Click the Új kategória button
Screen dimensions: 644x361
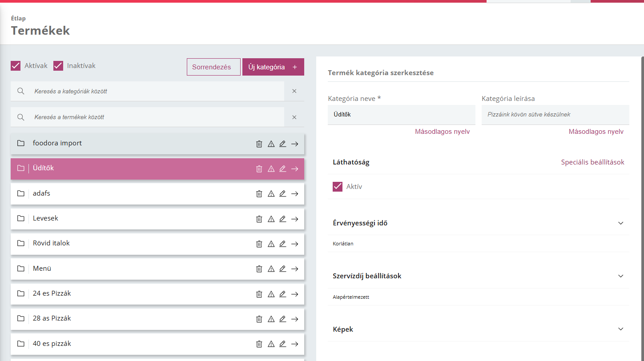tap(273, 67)
